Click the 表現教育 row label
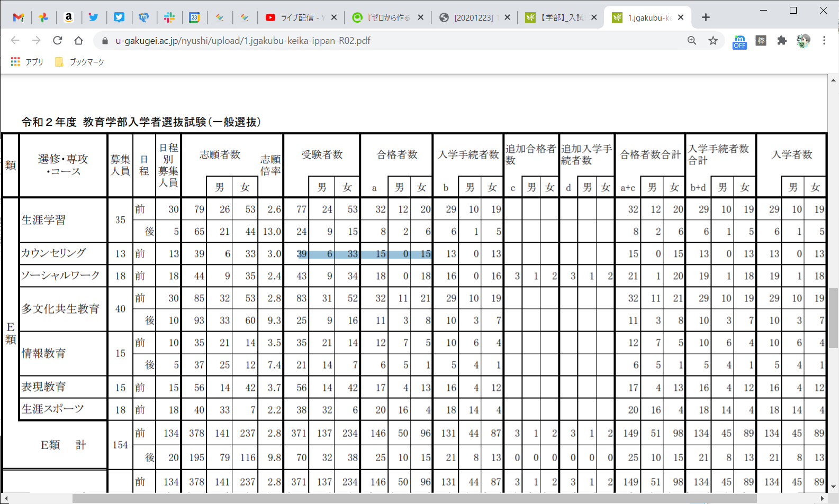 point(43,387)
